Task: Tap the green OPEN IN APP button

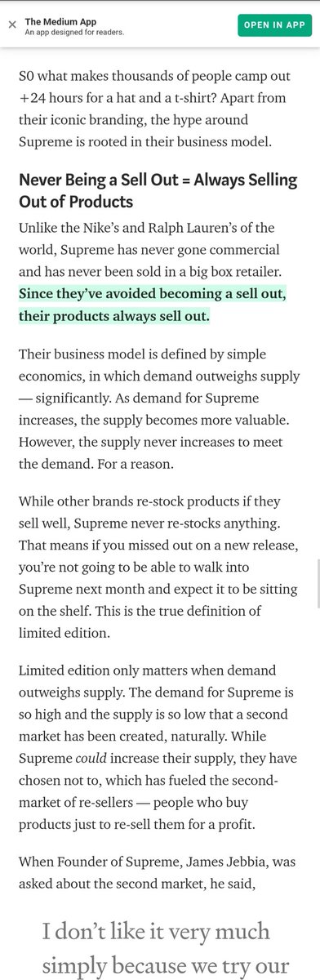Action: 274,24
